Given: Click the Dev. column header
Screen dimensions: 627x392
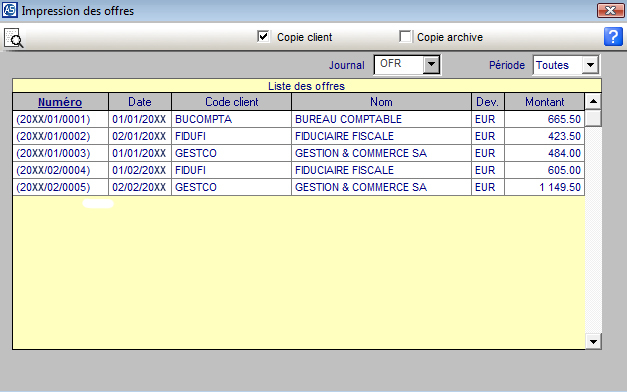Looking at the screenshot, I should (x=487, y=102).
